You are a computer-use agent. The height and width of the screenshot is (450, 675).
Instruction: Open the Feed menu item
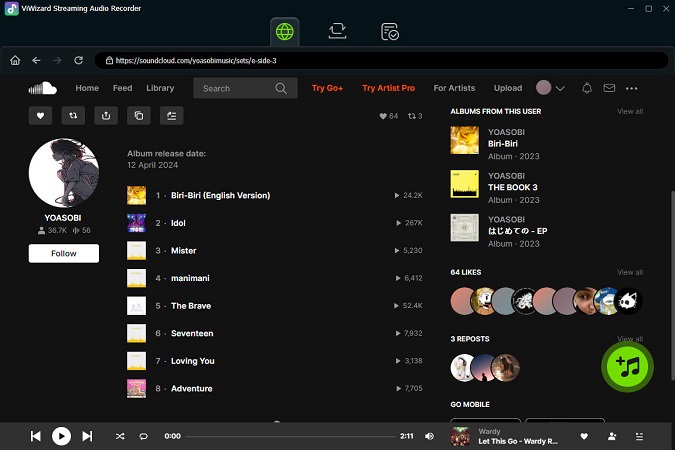pos(122,88)
